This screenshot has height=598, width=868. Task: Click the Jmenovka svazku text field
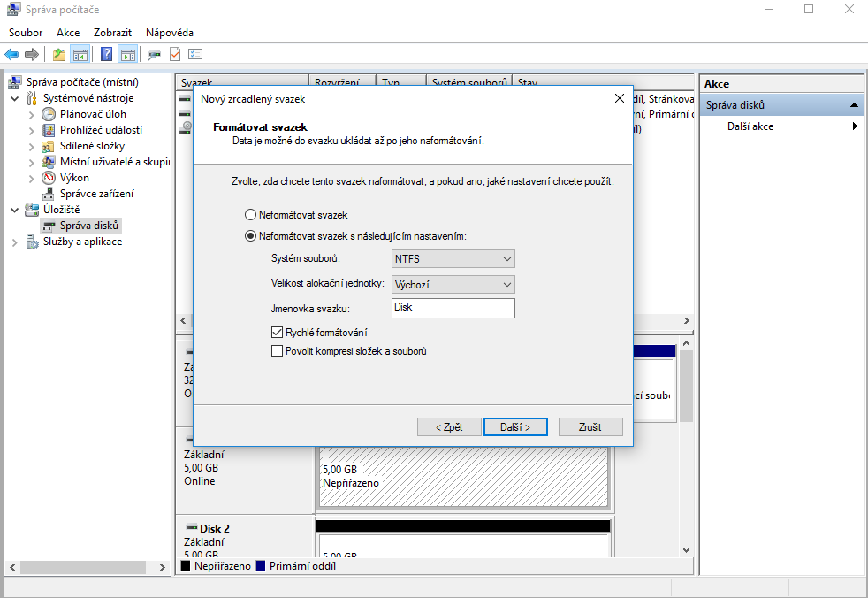[453, 308]
